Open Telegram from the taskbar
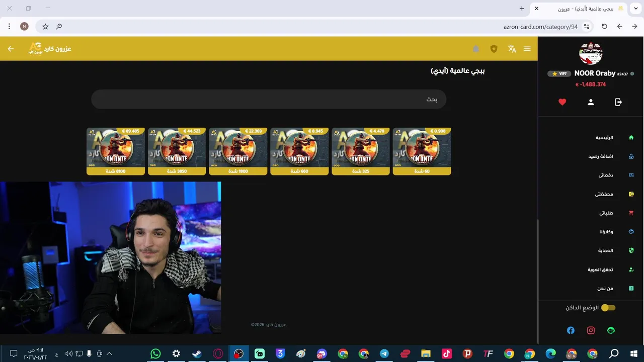The height and width of the screenshot is (362, 644). [x=384, y=354]
